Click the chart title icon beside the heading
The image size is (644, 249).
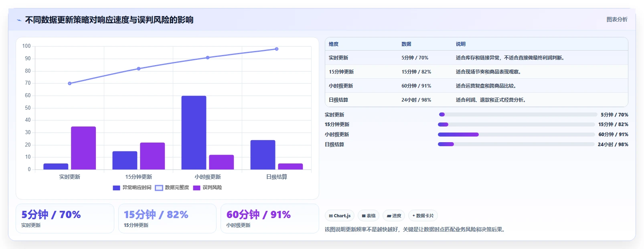coord(19,20)
